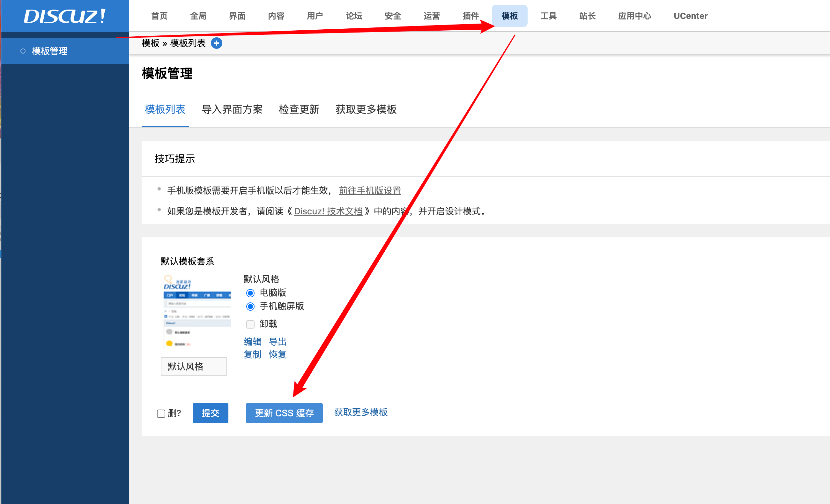The image size is (830, 504).
Task: Go to the 插件 top menu
Action: point(470,16)
